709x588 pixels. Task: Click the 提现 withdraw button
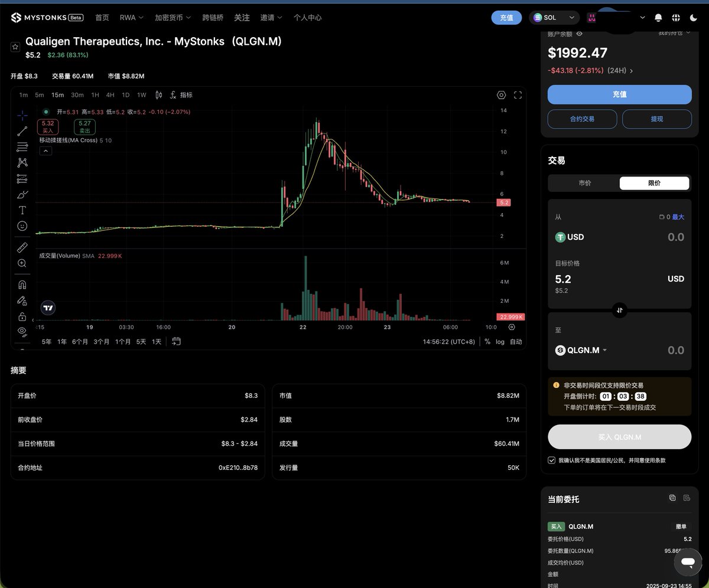(657, 119)
